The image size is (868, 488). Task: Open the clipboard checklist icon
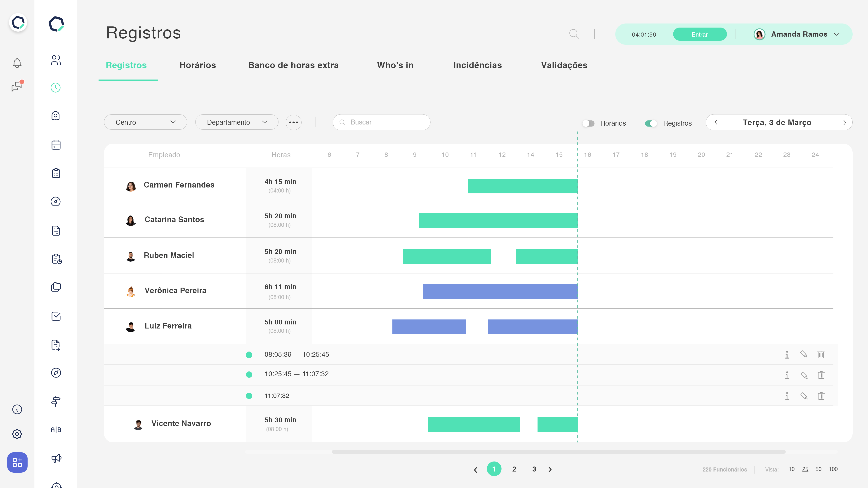pos(56,173)
